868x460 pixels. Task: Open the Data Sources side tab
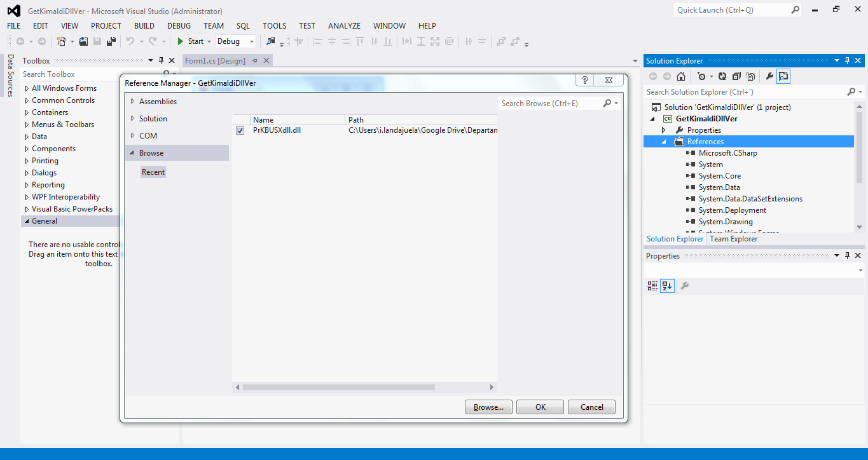coord(10,76)
